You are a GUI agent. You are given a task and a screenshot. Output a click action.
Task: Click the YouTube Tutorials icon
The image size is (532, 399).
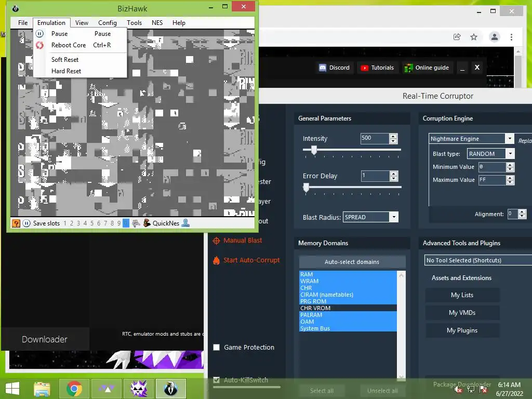364,68
